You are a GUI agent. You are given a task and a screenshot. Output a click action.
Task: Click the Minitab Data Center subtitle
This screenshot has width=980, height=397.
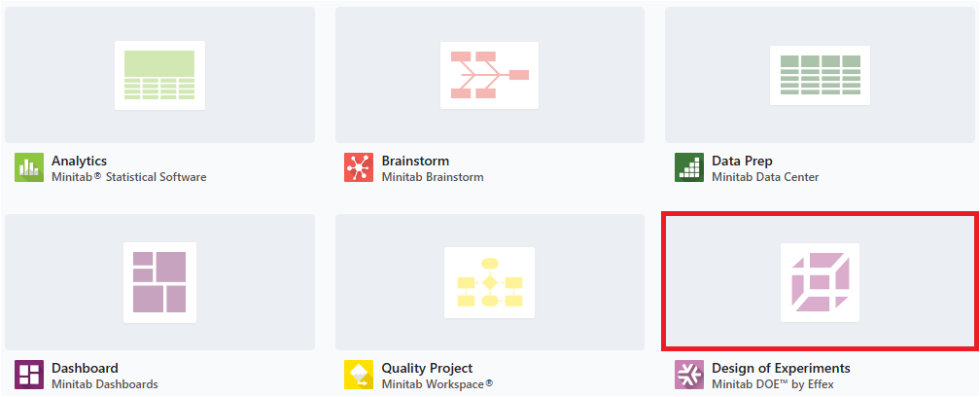[765, 177]
